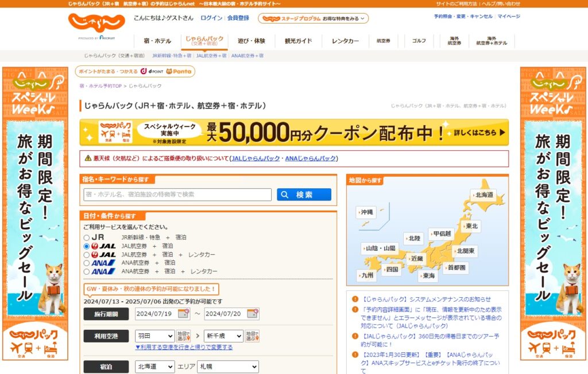Open the 札幌 area dropdown
This screenshot has width=588, height=374.
228,367
